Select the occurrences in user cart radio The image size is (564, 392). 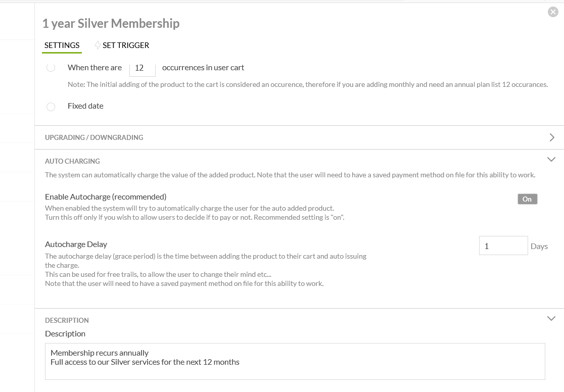coord(51,68)
